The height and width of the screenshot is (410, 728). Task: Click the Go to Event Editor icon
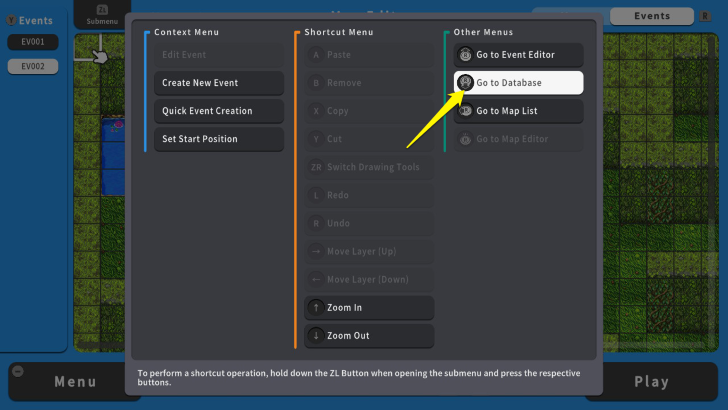pos(465,55)
